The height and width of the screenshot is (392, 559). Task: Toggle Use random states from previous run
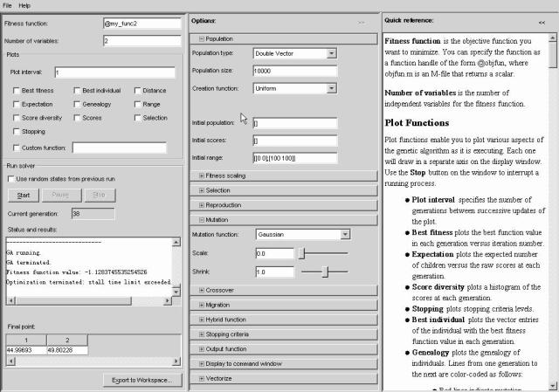(11, 179)
